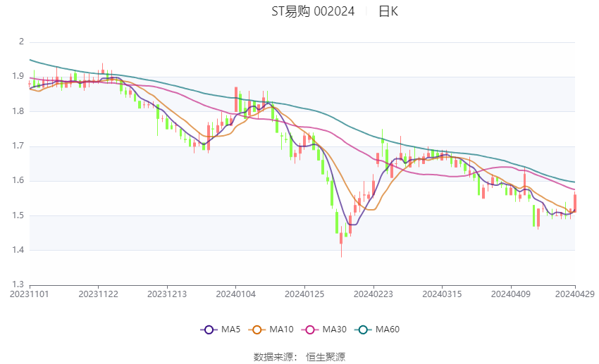599x364 pixels.
Task: Click the 20240223 date axis label
Action: tap(373, 294)
